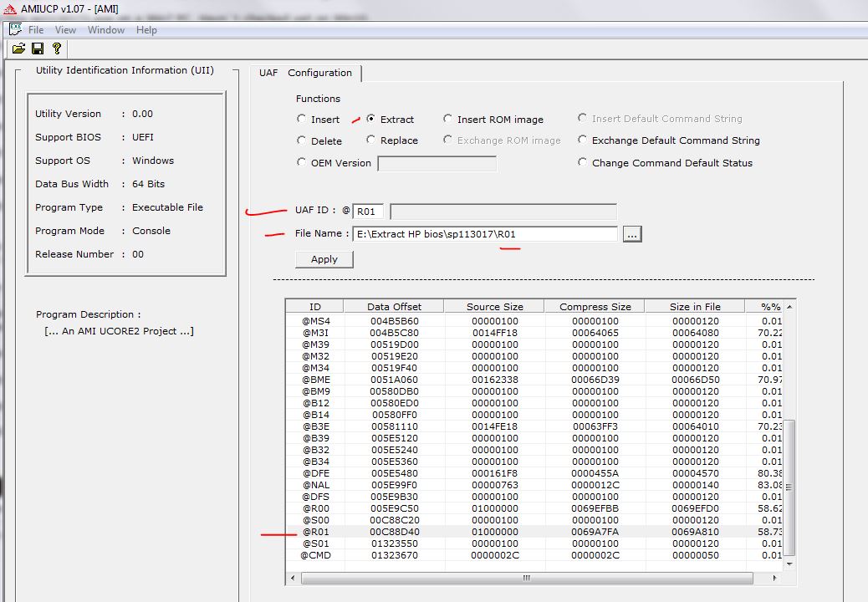Click the yellow question mark Help icon

56,49
